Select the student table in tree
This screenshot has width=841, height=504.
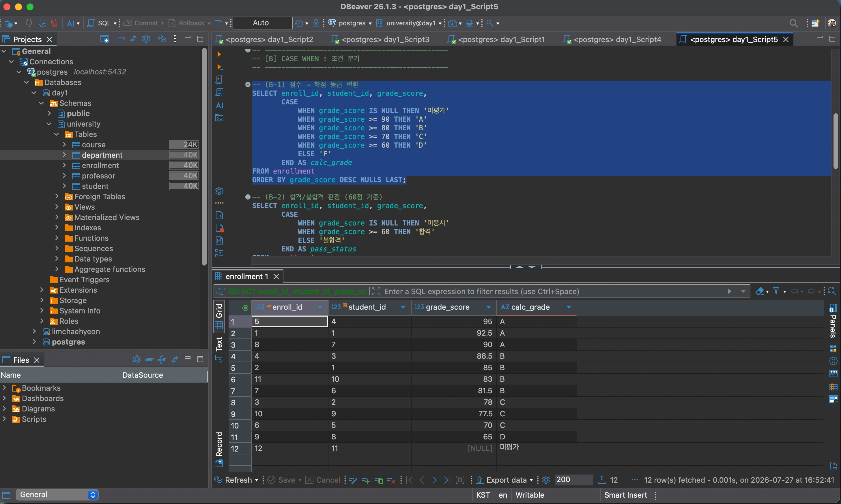click(95, 186)
